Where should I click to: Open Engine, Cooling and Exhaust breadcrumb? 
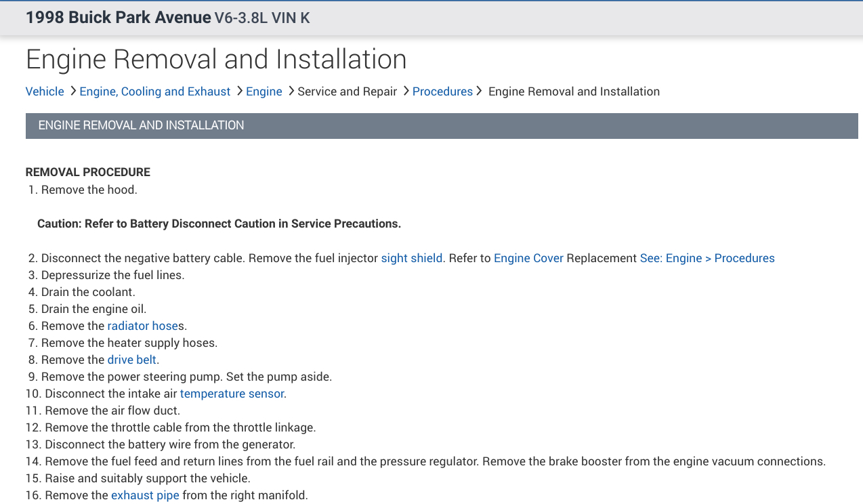click(x=155, y=91)
